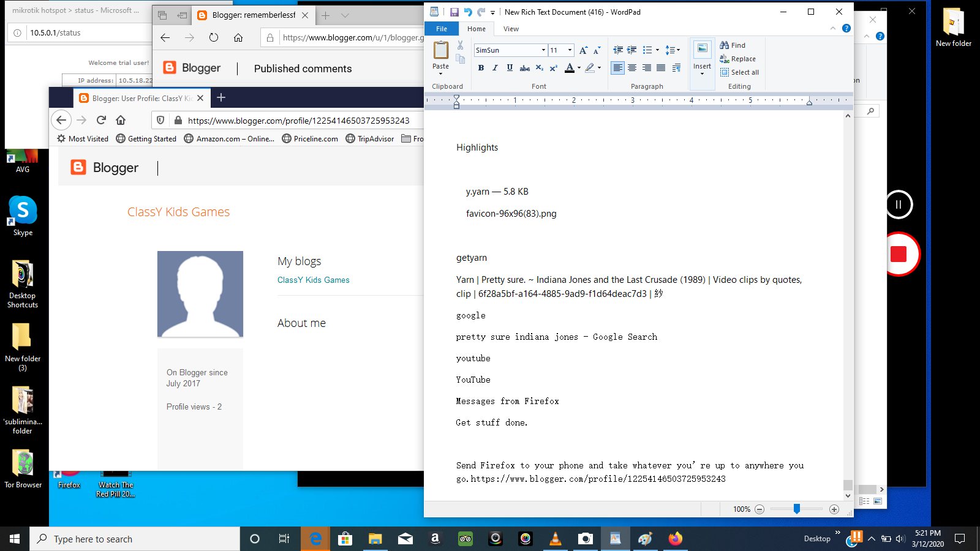
Task: Open the highlight color dropdown arrow
Action: 599,68
